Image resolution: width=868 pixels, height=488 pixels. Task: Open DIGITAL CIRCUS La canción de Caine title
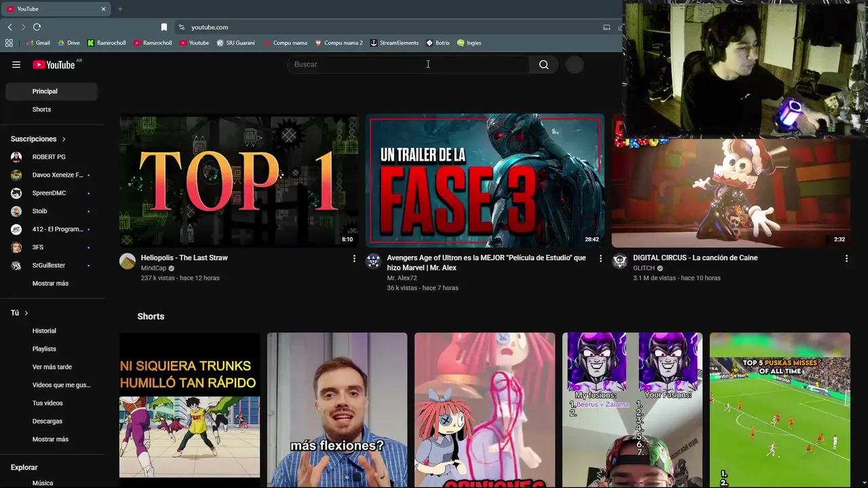pyautogui.click(x=695, y=258)
